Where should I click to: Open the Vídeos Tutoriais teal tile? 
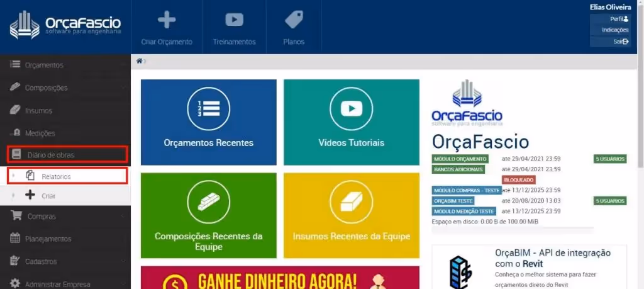pyautogui.click(x=351, y=122)
